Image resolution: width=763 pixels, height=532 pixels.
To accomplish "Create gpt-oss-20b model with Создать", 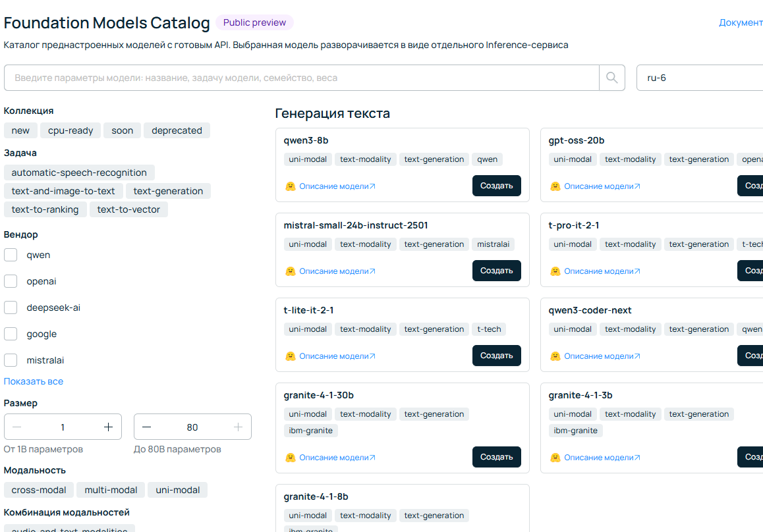I will [x=750, y=186].
